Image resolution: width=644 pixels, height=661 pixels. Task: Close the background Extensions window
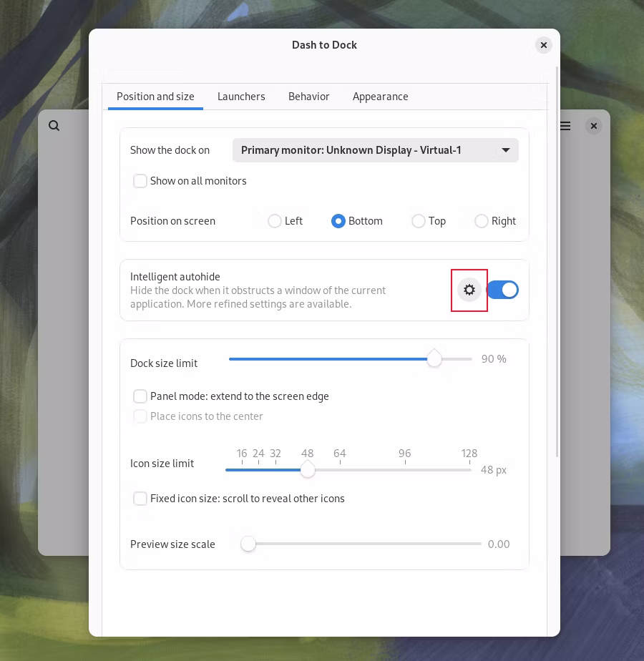tap(593, 126)
